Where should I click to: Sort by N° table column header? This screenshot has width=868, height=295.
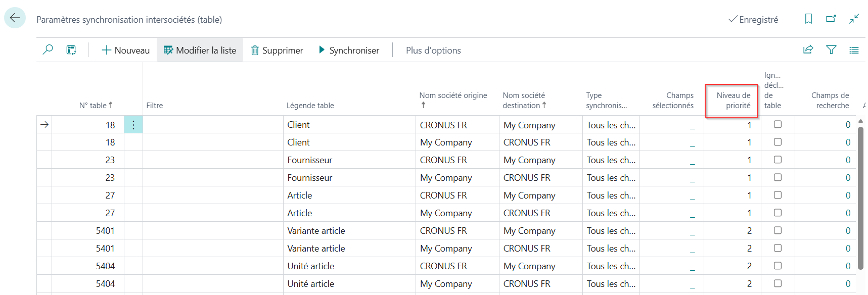point(96,105)
